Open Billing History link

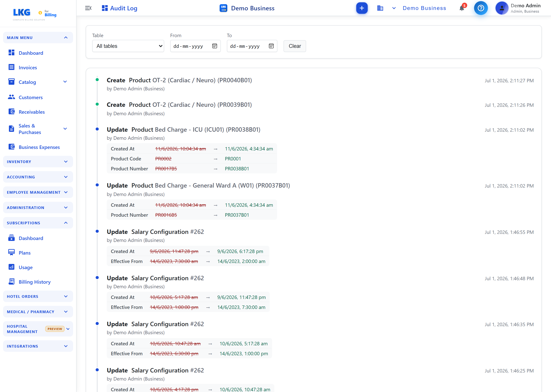click(x=34, y=282)
